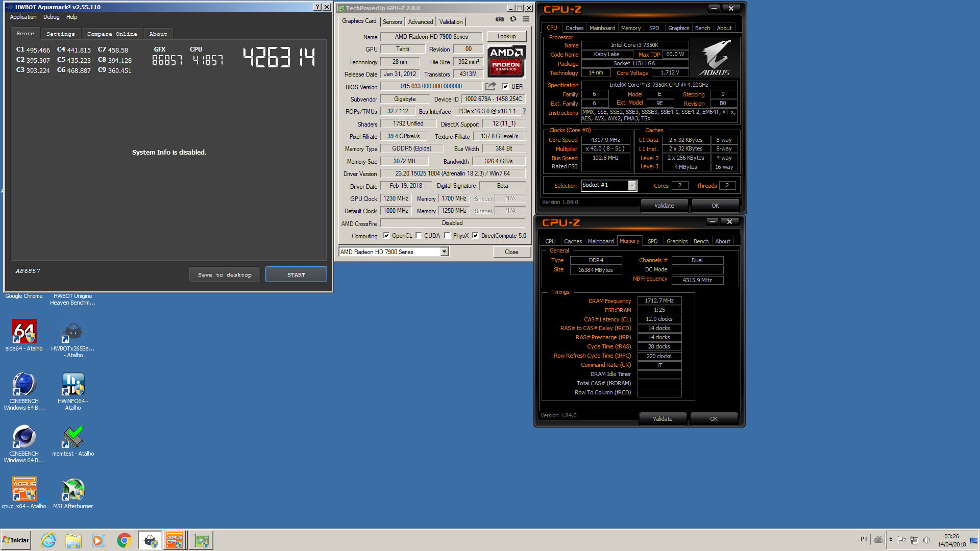Switch to GPU-Z taskbar item
The image size is (980, 551).
point(201,540)
